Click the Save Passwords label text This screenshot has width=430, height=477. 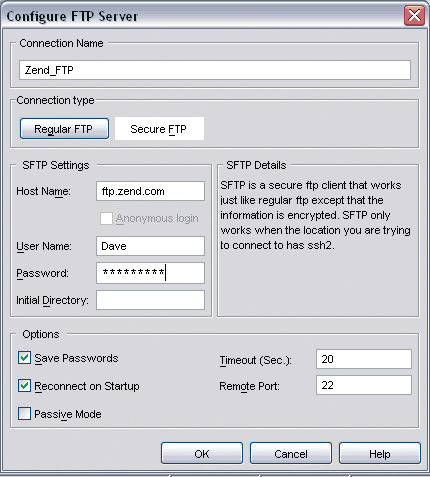(x=76, y=358)
